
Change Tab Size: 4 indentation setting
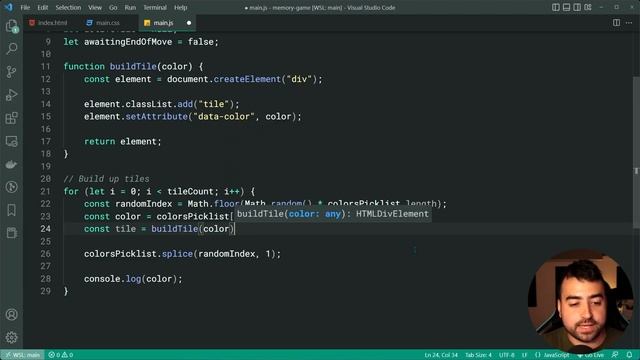(x=478, y=355)
